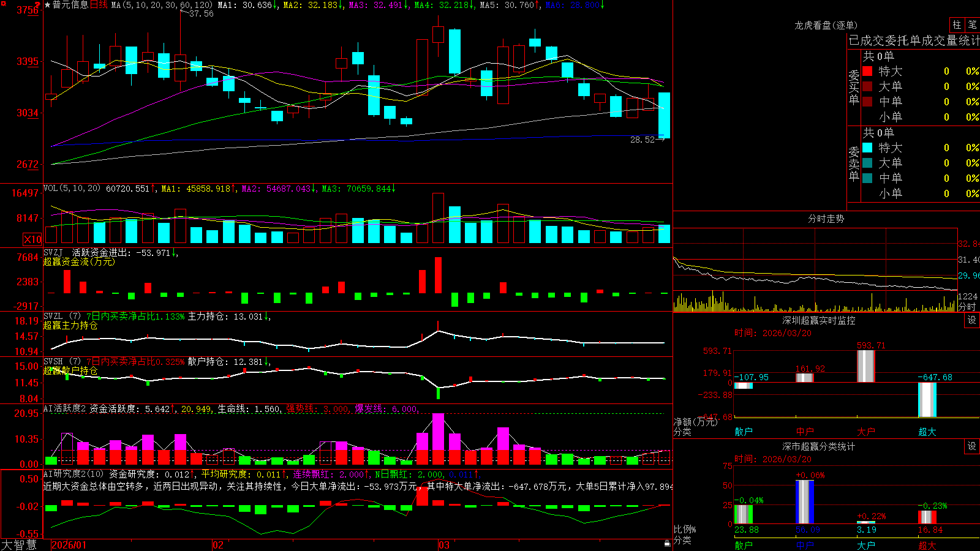The width and height of the screenshot is (980, 551).
Task: Select the SVSH (7) indicator name
Action: tap(62, 362)
